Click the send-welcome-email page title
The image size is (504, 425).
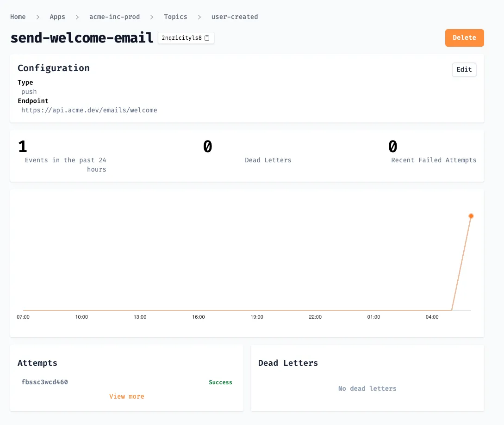click(81, 38)
